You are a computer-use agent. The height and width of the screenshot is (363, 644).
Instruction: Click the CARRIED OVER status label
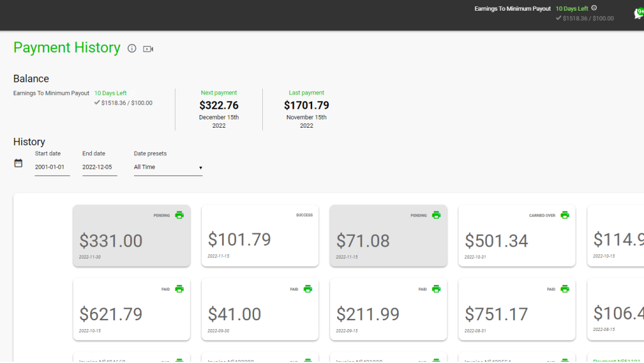pos(542,216)
